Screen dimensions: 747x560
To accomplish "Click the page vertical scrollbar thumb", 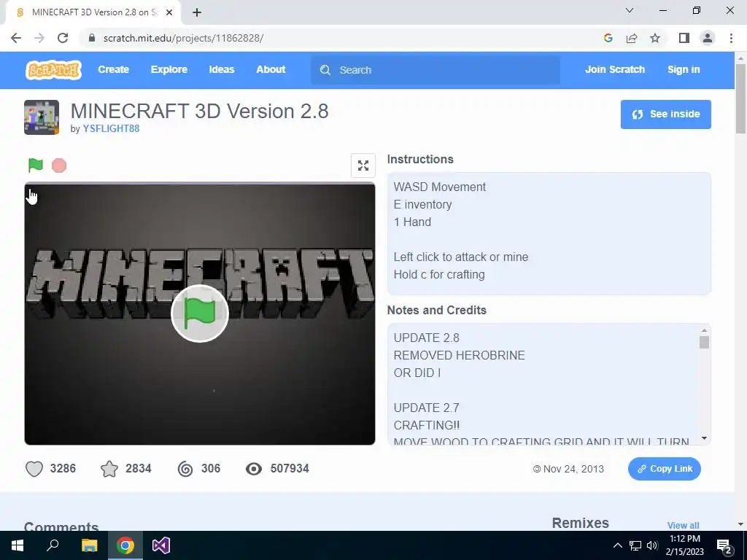I will coord(740,98).
